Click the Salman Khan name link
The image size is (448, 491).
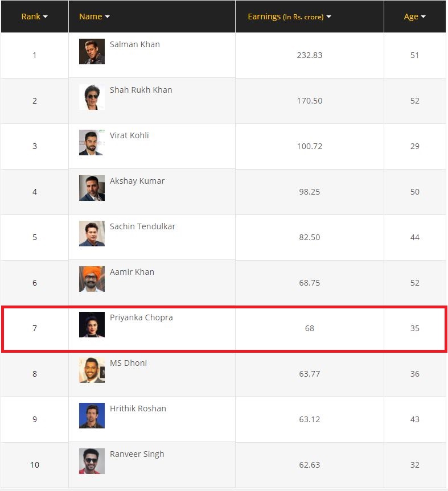135,44
